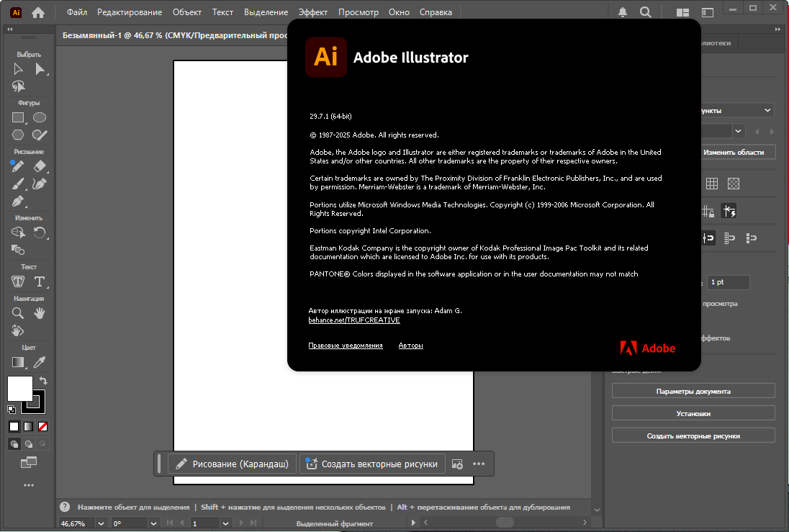Set paint type to Color
The image size is (789, 532).
14,427
